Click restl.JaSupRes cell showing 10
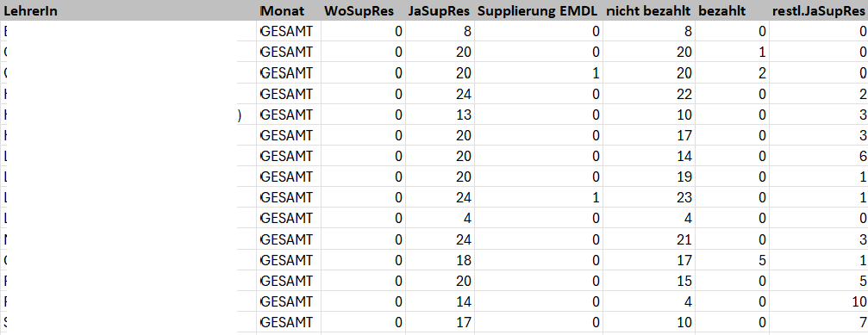The height and width of the screenshot is (335, 868). (819, 301)
